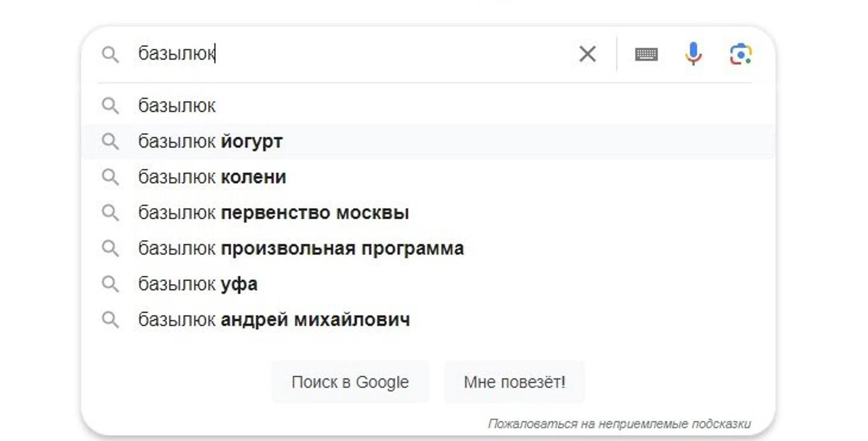This screenshot has width=868, height=441.
Task: Select 'базылюк андрей михайлович' suggestion
Action: pos(274,320)
